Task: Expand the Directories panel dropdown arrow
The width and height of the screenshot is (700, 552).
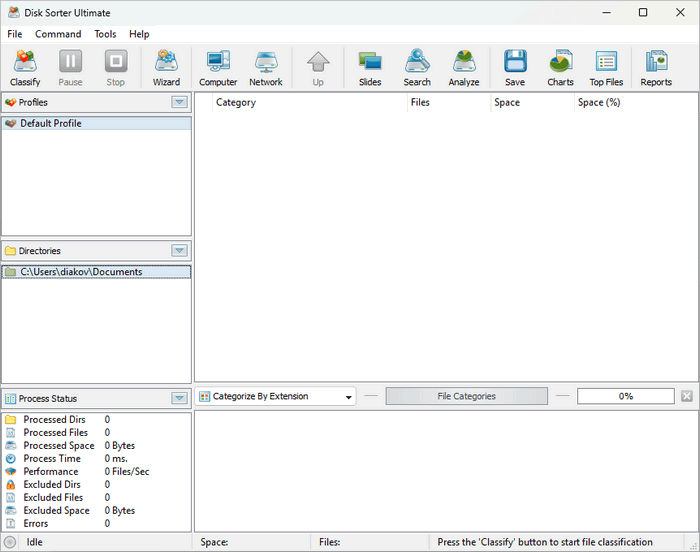Action: 179,251
